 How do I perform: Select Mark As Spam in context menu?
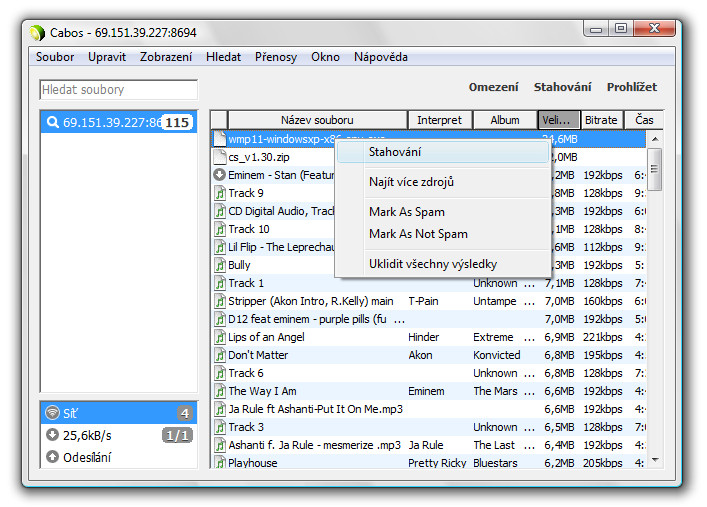[443, 212]
